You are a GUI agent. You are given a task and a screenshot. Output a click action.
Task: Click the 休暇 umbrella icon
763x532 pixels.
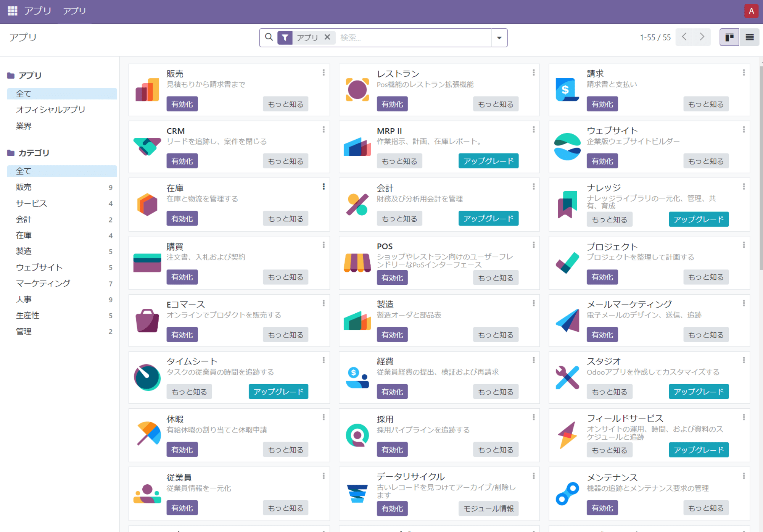tap(148, 434)
